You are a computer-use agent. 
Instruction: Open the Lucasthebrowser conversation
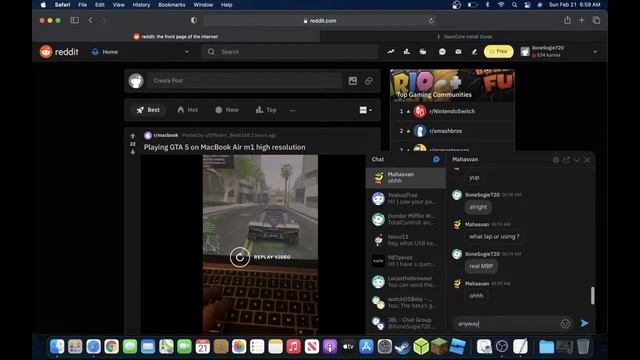(x=406, y=282)
